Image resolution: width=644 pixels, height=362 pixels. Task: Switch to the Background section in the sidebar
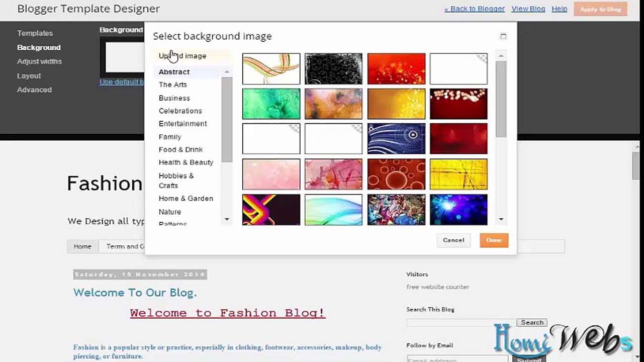pos(39,47)
